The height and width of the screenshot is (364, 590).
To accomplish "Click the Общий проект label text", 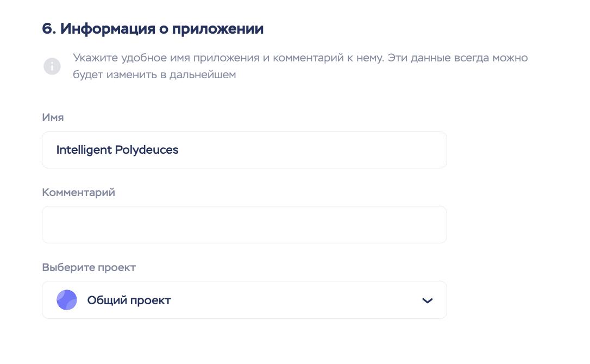I will pos(129,299).
